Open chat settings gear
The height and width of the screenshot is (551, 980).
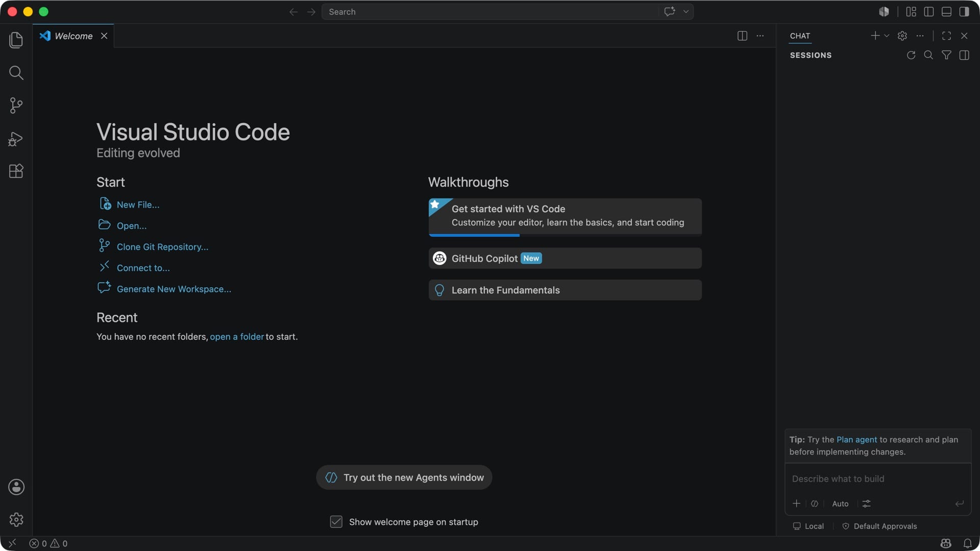pyautogui.click(x=902, y=36)
